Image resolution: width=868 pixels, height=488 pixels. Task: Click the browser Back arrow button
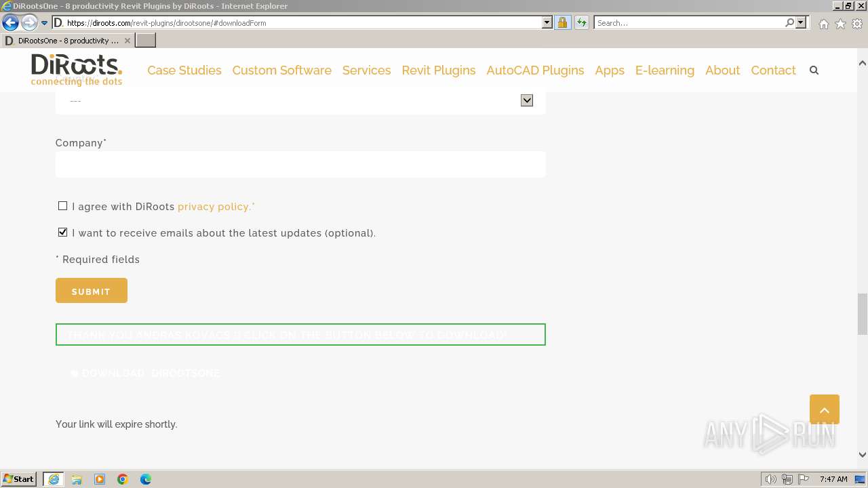pyautogui.click(x=10, y=23)
